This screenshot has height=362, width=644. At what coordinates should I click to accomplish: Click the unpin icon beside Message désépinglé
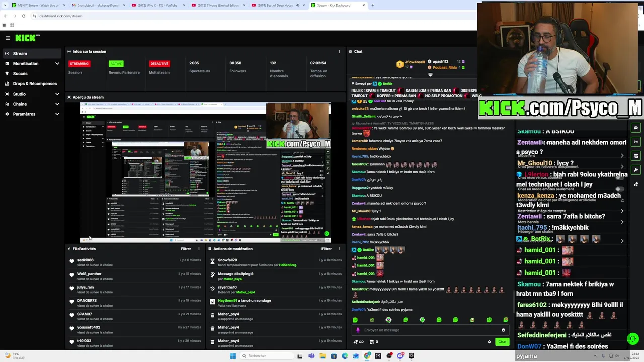[x=212, y=274]
